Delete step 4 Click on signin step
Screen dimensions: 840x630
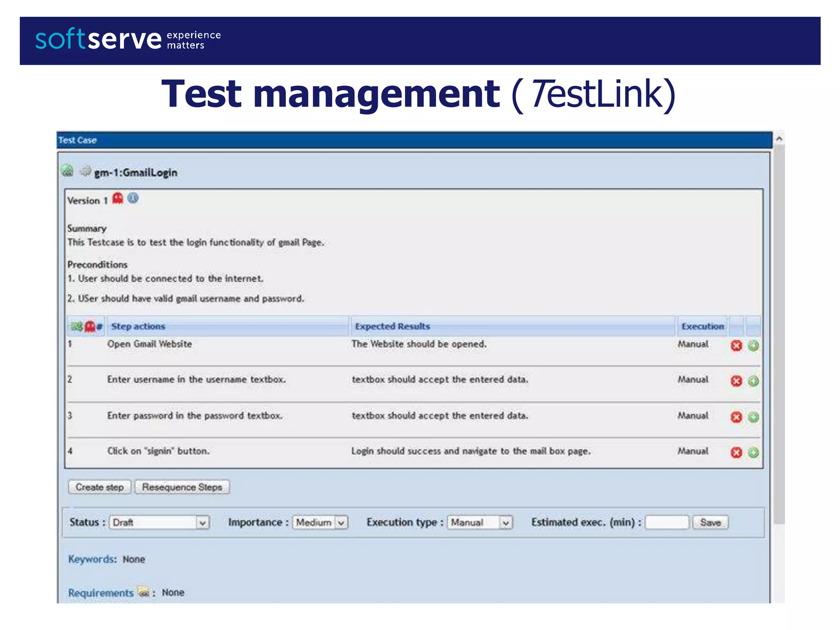click(737, 452)
